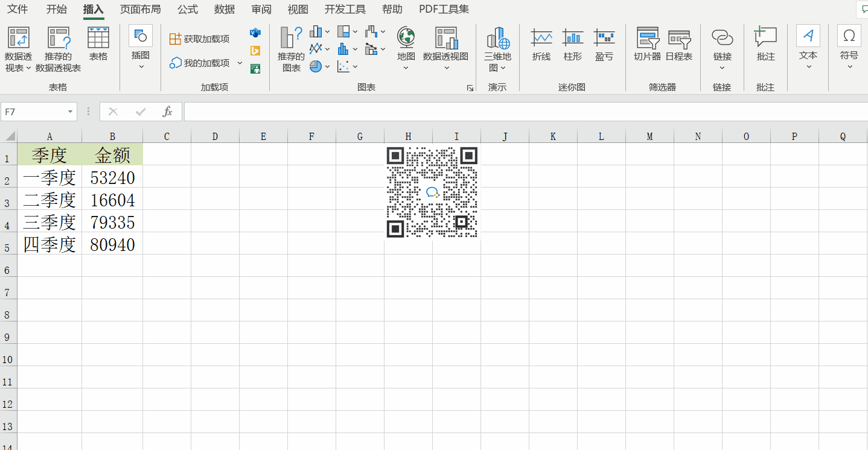Insert a 柱形 (column) sparkline
This screenshot has height=450, width=868.
coord(573,45)
